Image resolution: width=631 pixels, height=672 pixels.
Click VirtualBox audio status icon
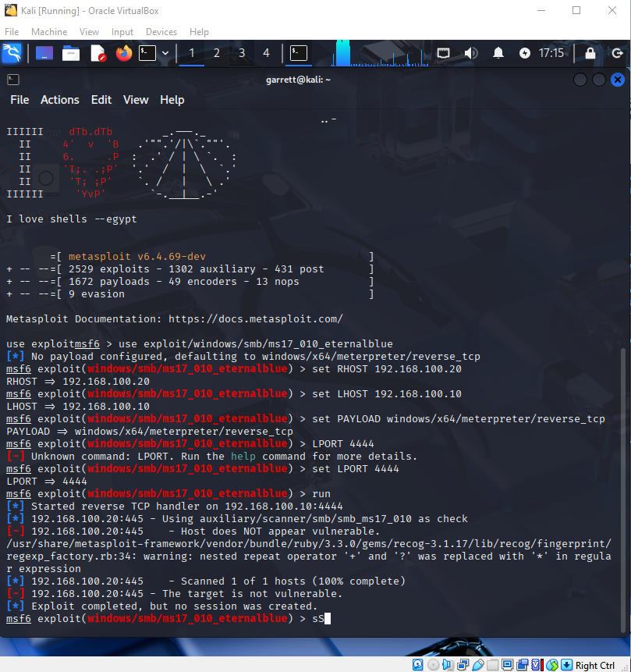pyautogui.click(x=448, y=665)
